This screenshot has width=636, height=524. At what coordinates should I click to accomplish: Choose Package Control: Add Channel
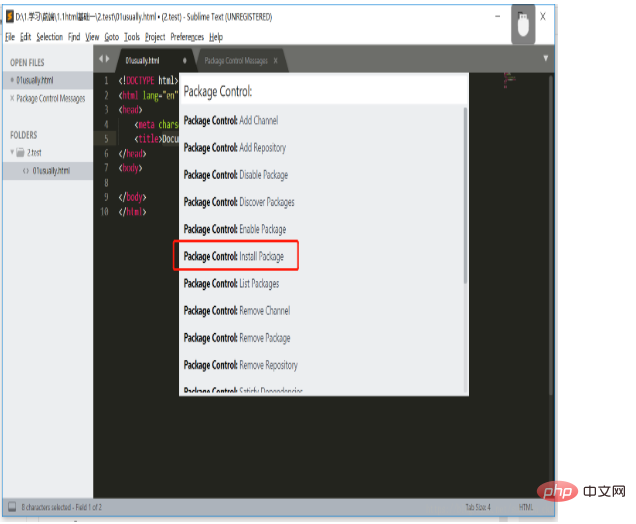[321, 120]
